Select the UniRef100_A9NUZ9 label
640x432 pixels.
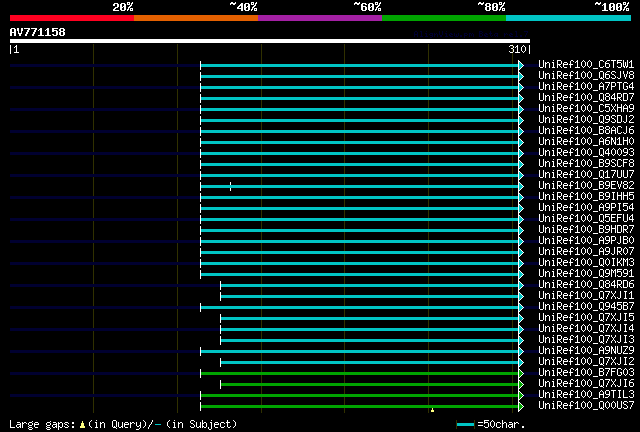click(x=586, y=351)
